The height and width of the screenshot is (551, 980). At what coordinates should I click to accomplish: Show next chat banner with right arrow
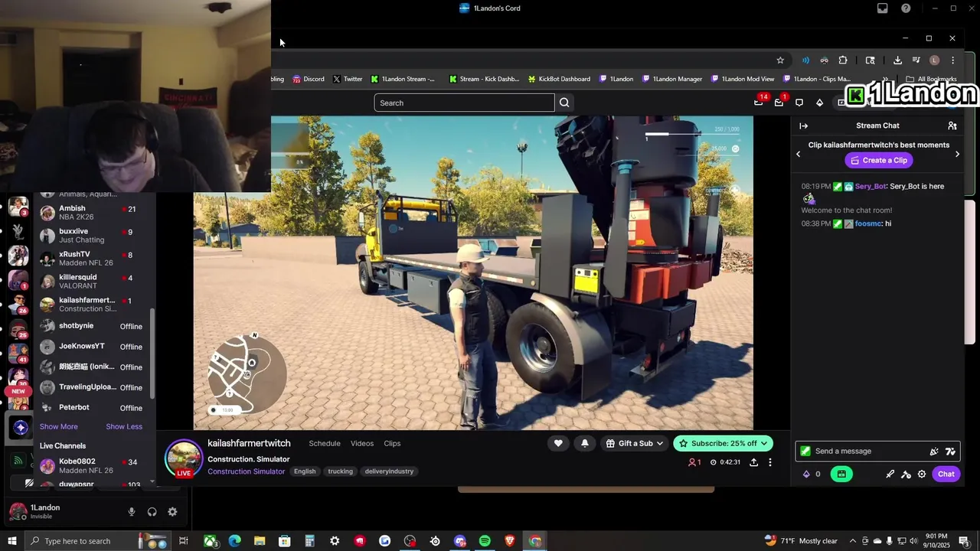957,154
